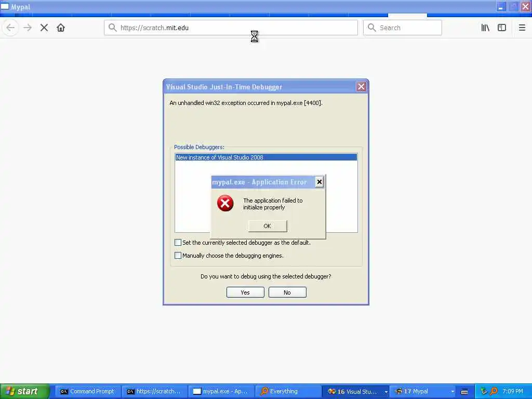This screenshot has height=399, width=532.
Task: Activate mypal.exe - Ap... taskbar button
Action: [220, 391]
